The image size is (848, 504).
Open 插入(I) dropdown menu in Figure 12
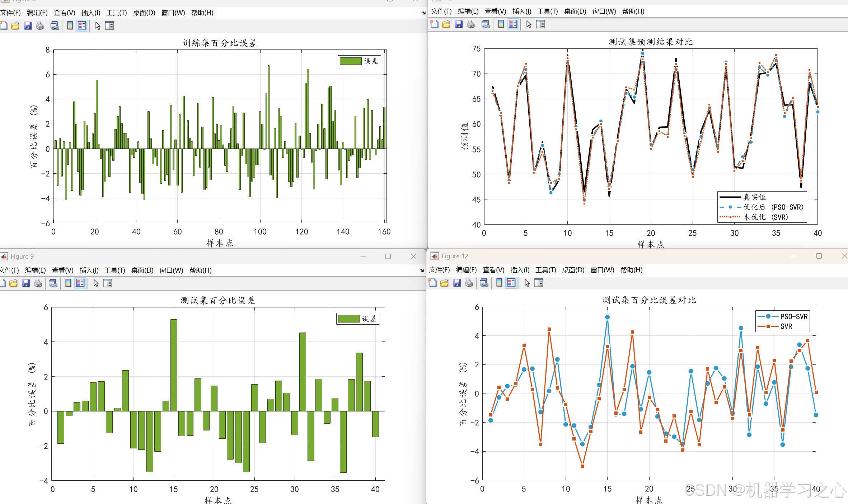tap(520, 270)
